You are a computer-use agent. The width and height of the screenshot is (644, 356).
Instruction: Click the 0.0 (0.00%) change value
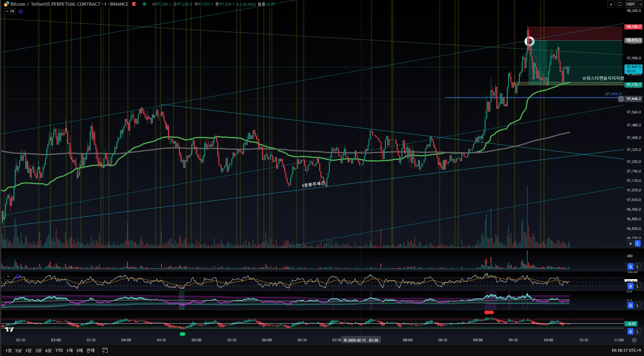pos(246,4)
